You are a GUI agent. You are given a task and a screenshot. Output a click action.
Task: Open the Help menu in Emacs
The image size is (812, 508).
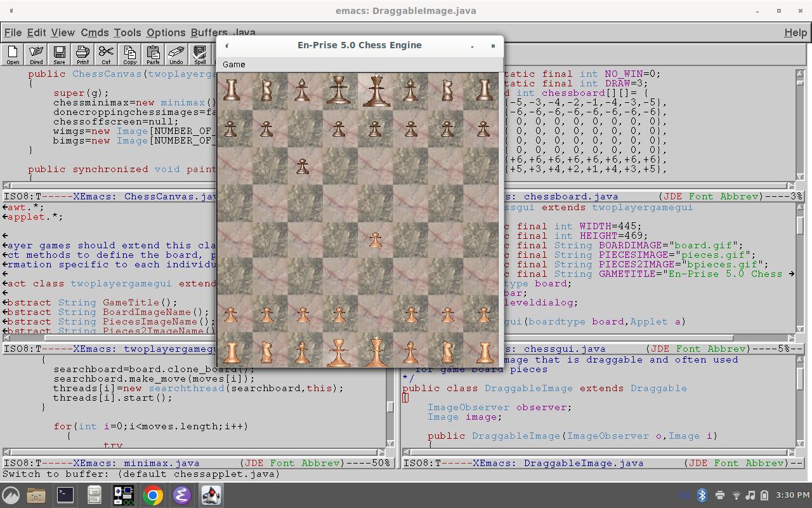796,32
